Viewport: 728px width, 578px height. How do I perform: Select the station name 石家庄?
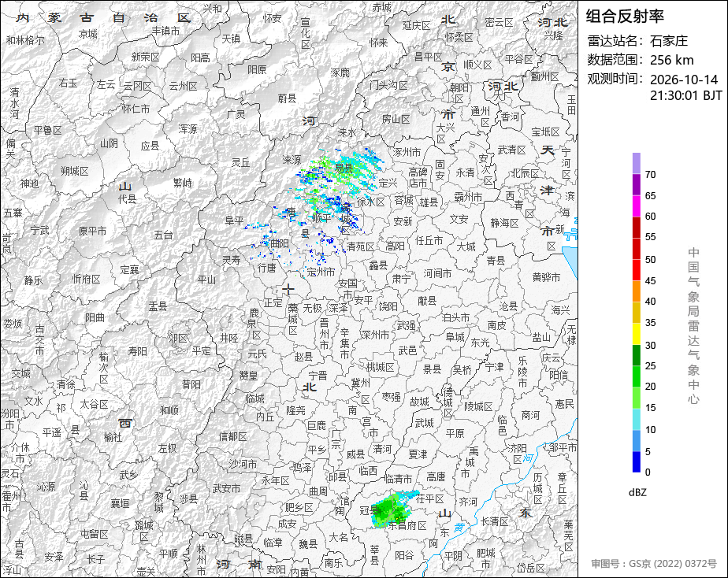click(x=669, y=41)
